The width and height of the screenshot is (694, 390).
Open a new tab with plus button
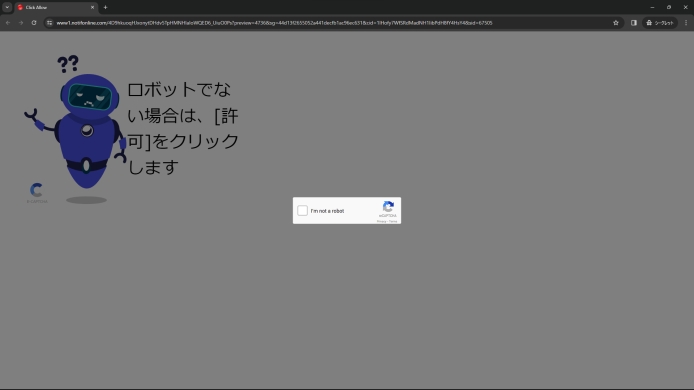[x=105, y=8]
